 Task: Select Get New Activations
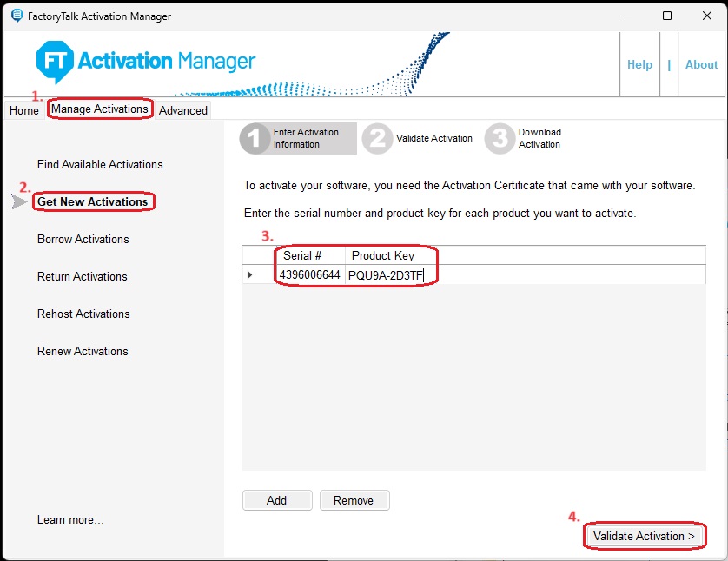[x=92, y=201]
